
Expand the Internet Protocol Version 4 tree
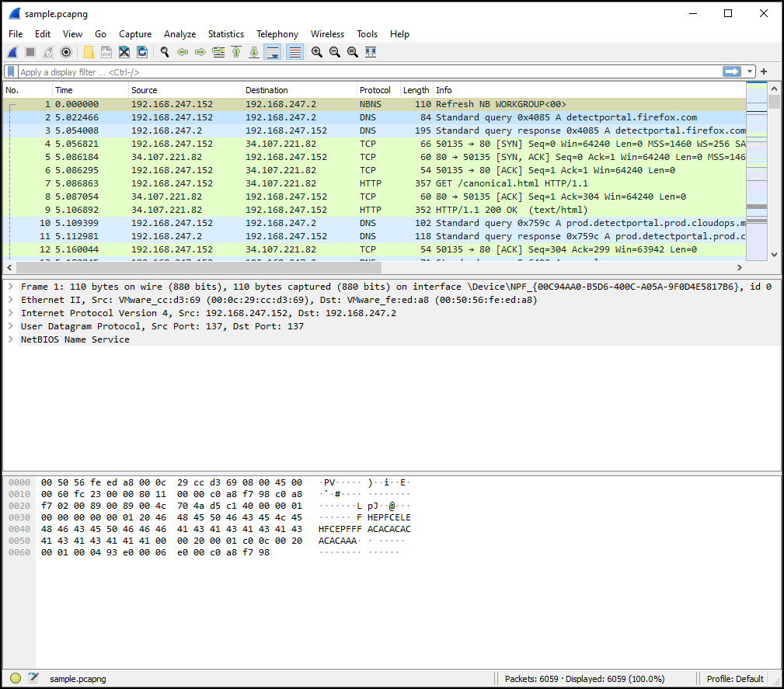coord(10,313)
